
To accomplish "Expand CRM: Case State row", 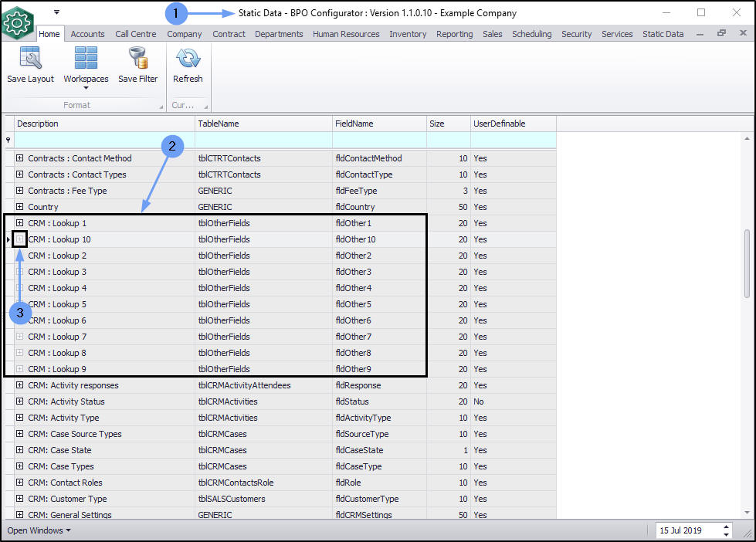I will pos(19,450).
